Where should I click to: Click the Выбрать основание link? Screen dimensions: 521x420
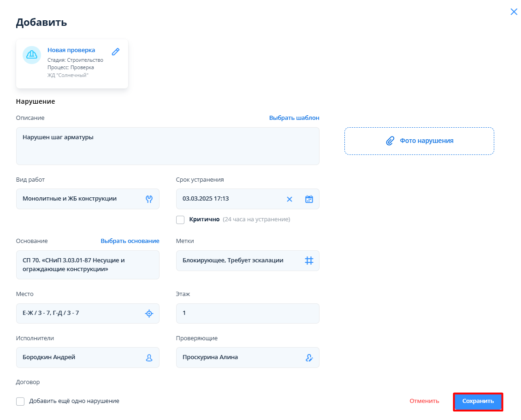click(130, 241)
